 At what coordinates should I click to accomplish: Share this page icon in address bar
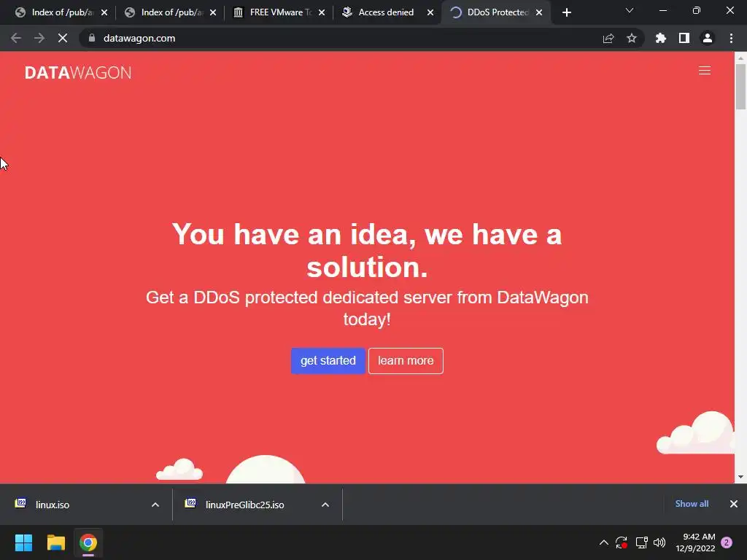(x=608, y=38)
